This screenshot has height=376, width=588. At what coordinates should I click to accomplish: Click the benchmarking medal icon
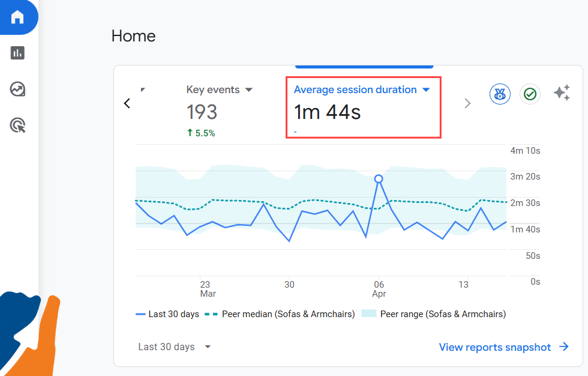point(500,94)
